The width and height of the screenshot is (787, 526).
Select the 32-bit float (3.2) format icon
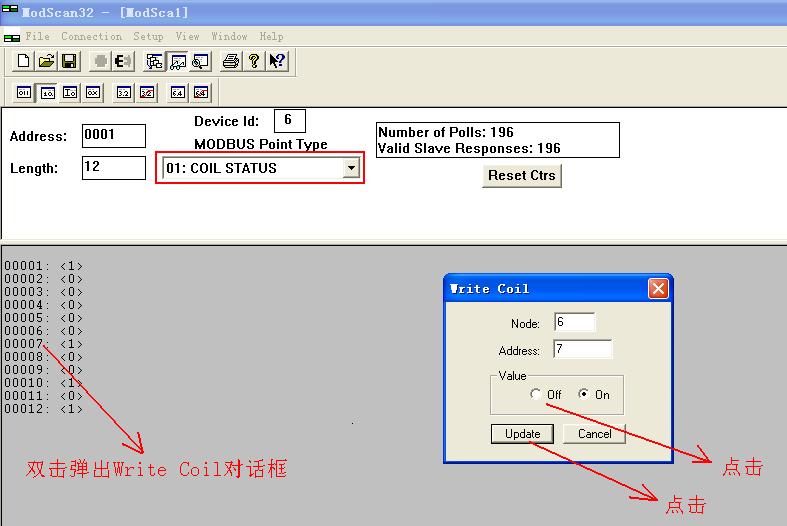[124, 92]
